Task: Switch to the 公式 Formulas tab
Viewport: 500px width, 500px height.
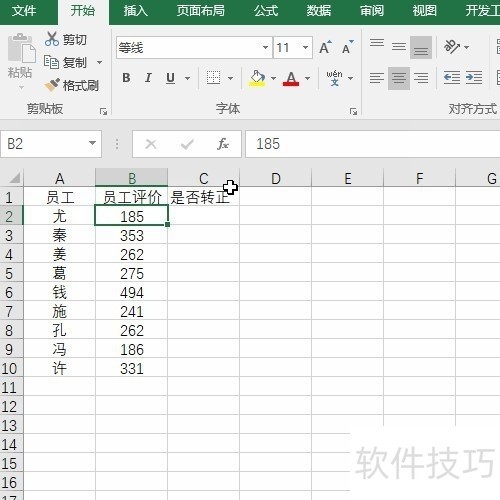Action: pos(266,11)
